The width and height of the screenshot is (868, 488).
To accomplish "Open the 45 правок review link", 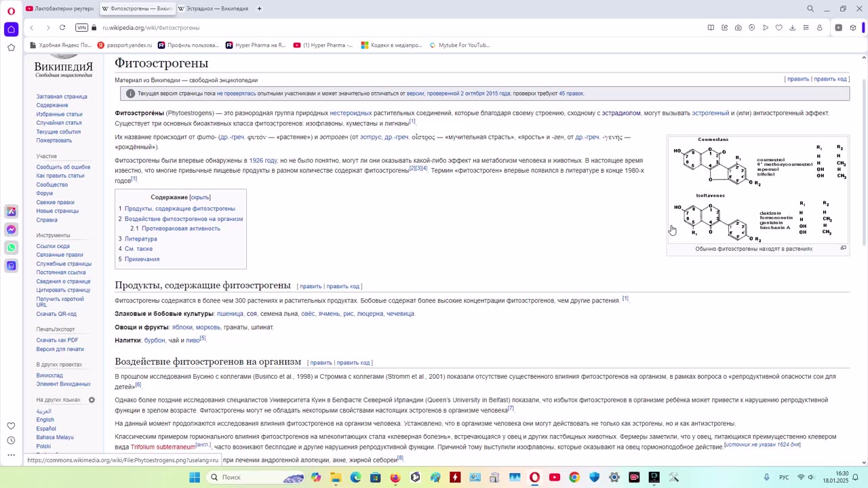I will coord(571,94).
